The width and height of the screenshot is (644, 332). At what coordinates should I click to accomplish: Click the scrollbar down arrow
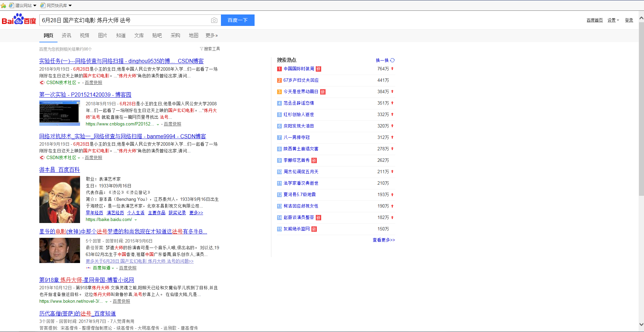641,325
